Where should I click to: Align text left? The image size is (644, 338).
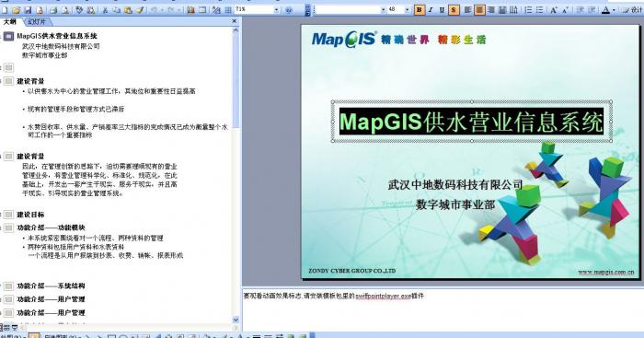[467, 10]
